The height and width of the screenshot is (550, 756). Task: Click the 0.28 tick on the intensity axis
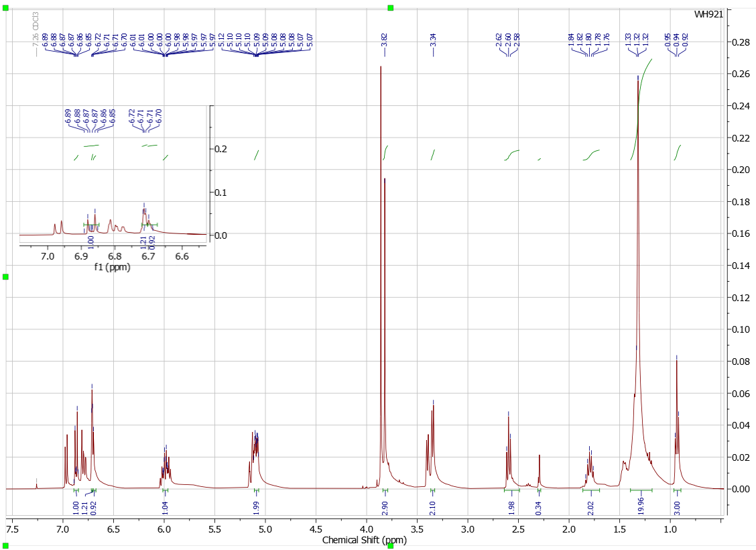click(740, 42)
